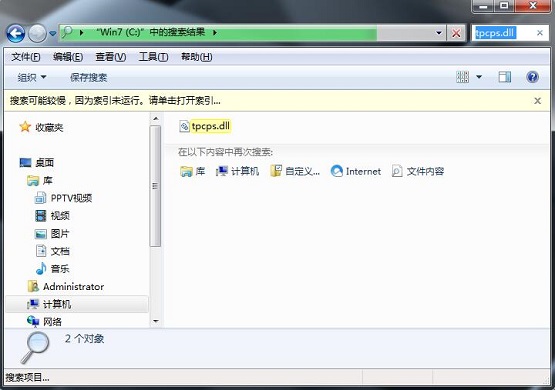Expand the view options dropdown arrow
The image size is (555, 390).
(x=479, y=77)
